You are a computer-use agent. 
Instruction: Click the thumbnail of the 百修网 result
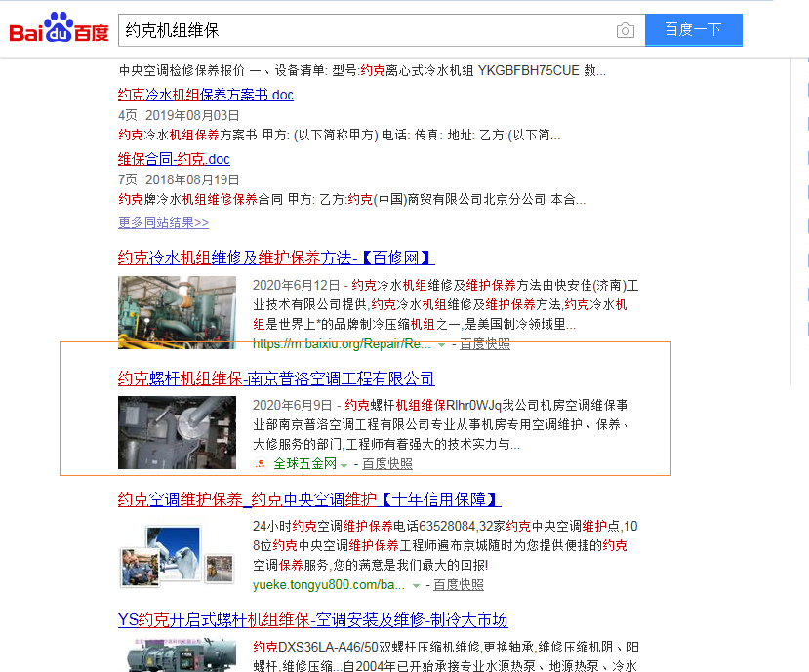tap(177, 312)
